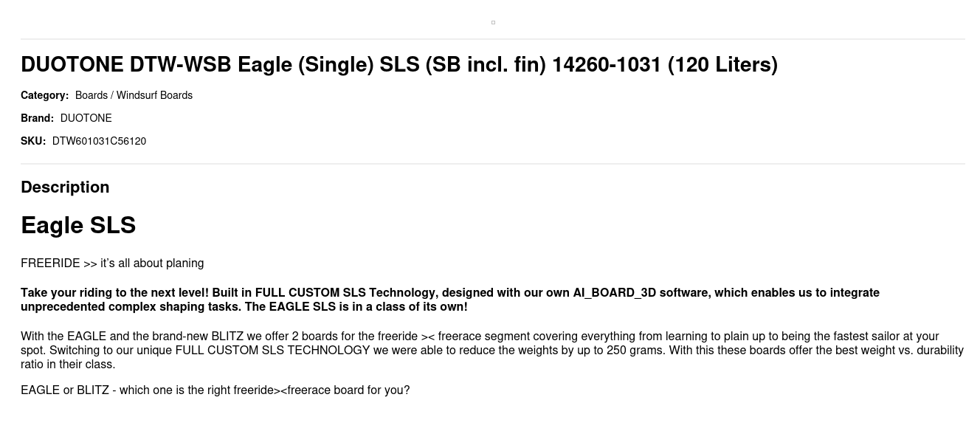980x431 pixels.
Task: Click the Description section heading
Action: (x=65, y=187)
